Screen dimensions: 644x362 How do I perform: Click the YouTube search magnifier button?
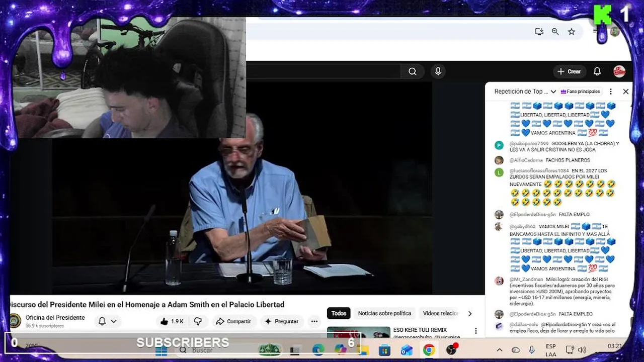pos(413,71)
